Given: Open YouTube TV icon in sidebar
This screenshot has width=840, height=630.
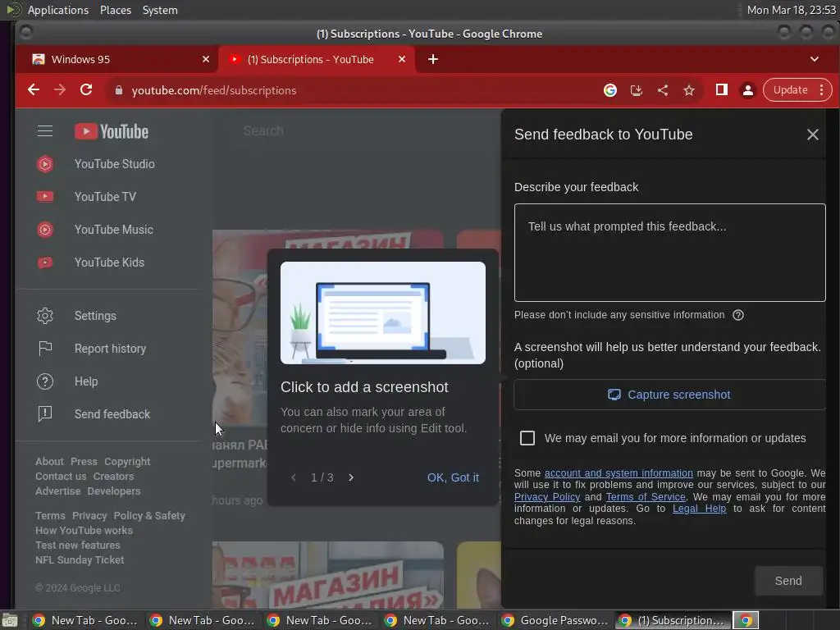Looking at the screenshot, I should [x=45, y=197].
